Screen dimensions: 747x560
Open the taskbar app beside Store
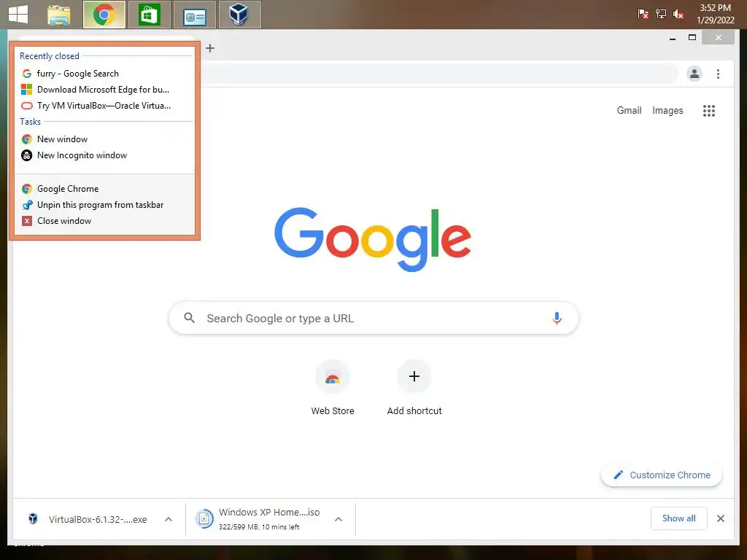pyautogui.click(x=194, y=15)
